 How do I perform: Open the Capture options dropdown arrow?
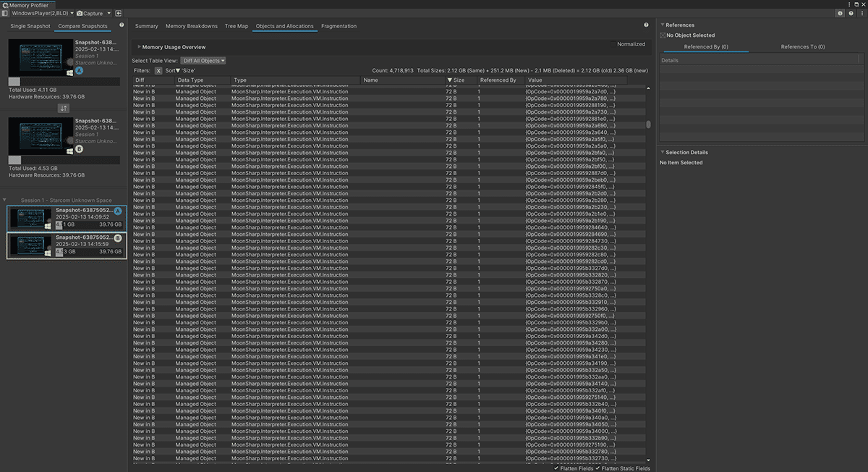109,13
